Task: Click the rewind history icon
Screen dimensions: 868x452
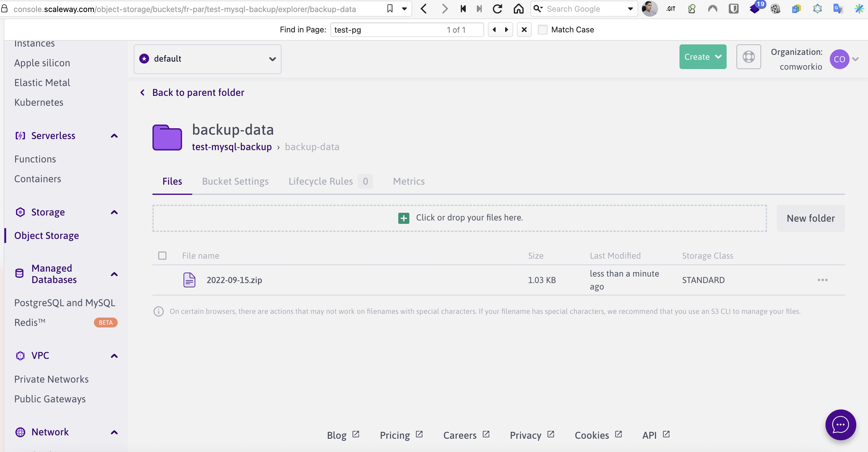Action: pyautogui.click(x=463, y=9)
